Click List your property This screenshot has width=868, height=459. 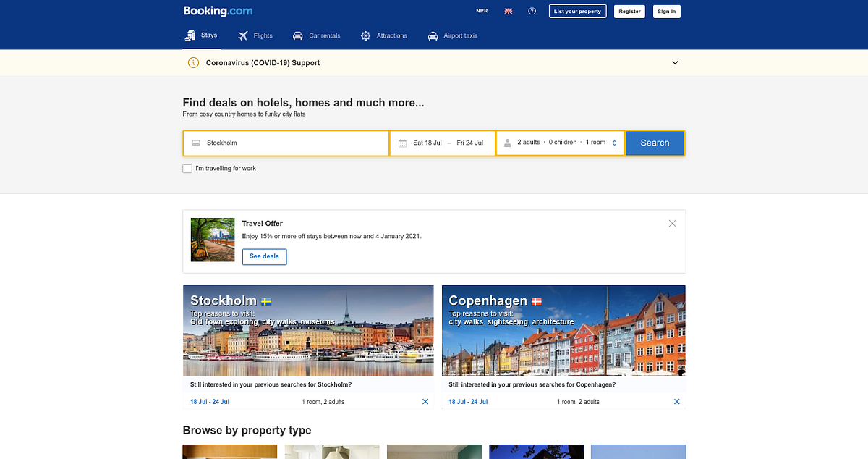(x=577, y=11)
